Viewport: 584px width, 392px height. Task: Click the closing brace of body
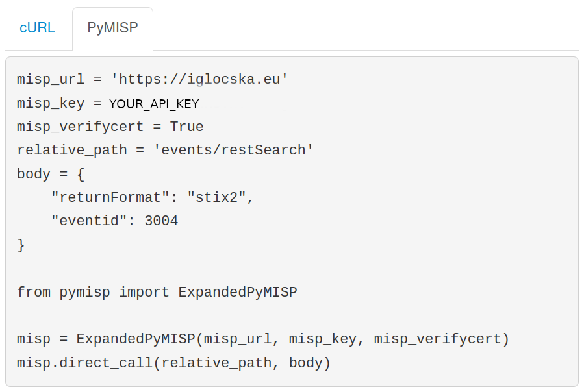pos(21,245)
